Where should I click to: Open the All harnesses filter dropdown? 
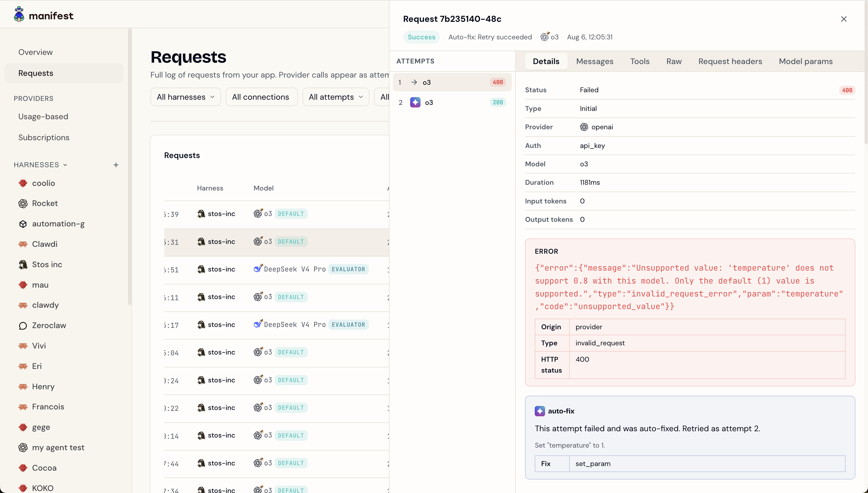(x=185, y=97)
